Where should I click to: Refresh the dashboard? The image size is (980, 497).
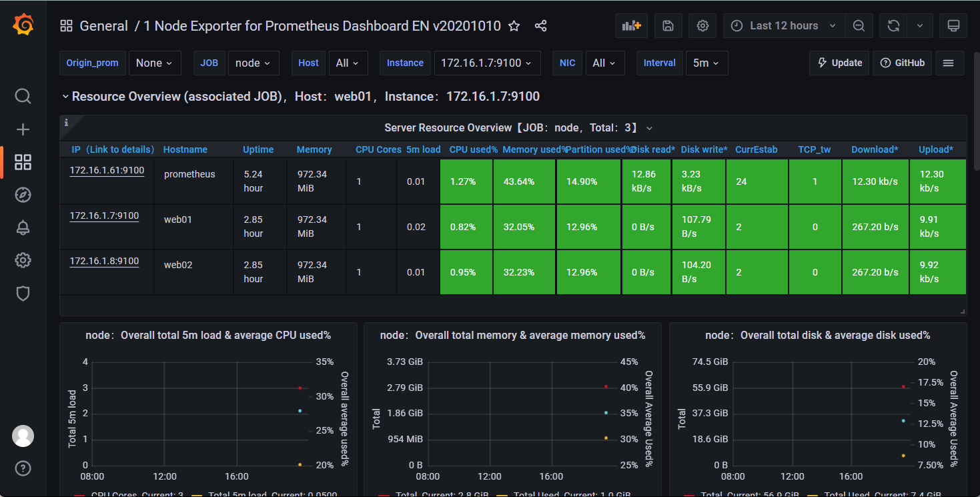tap(893, 26)
